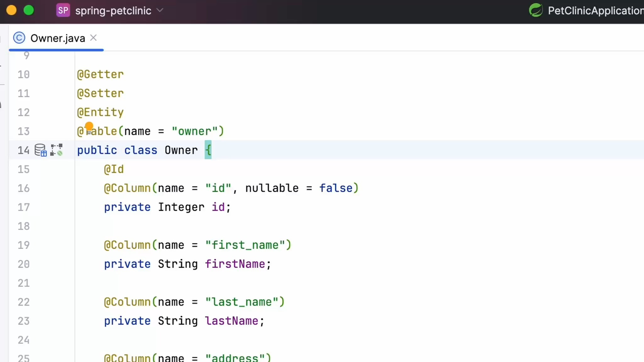Click the Owner class name

pyautogui.click(x=181, y=150)
